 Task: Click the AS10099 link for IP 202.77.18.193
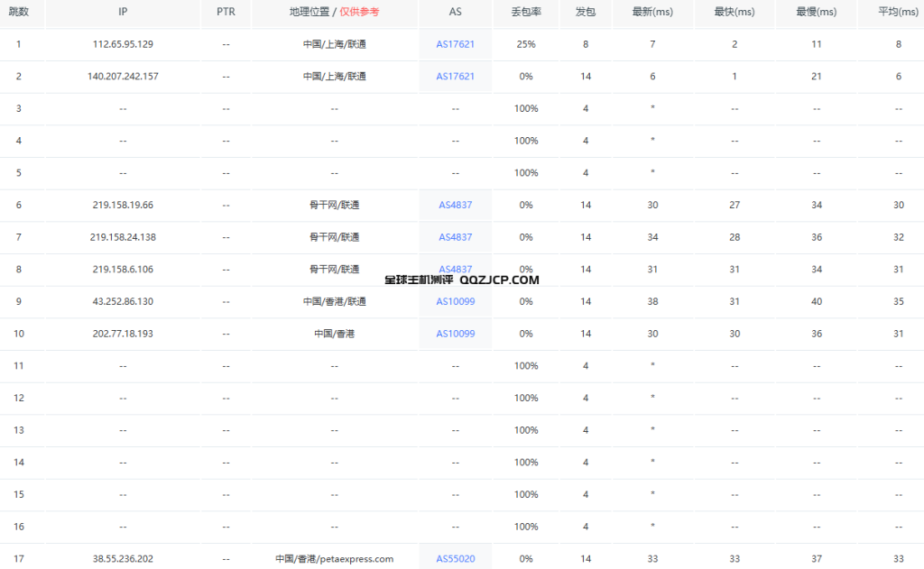click(455, 334)
